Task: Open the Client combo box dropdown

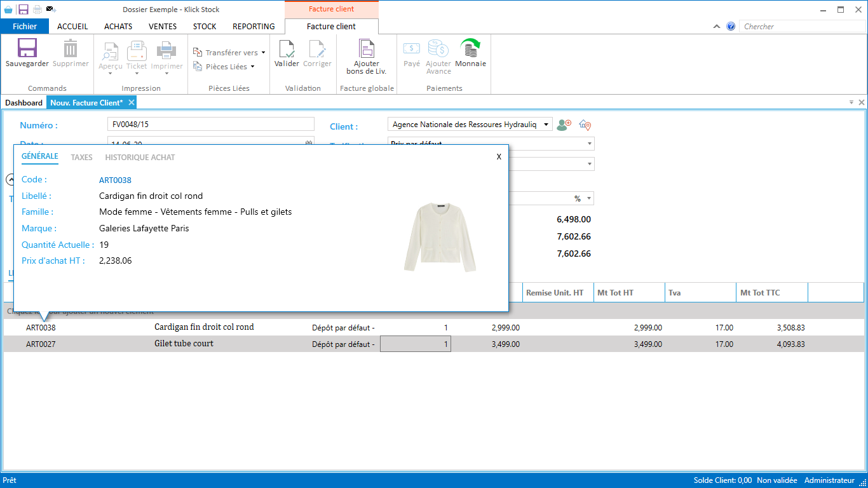Action: (x=546, y=125)
